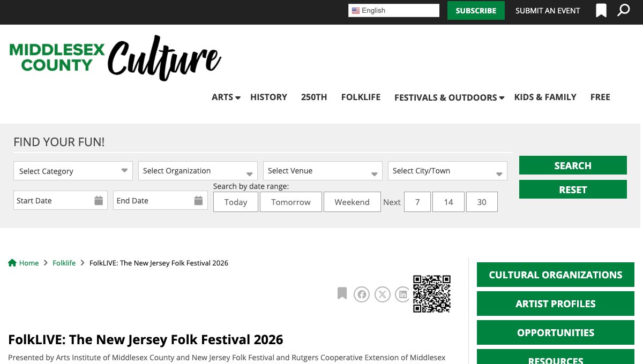Click the Folklife breadcrumb link
The image size is (643, 364).
64,263
